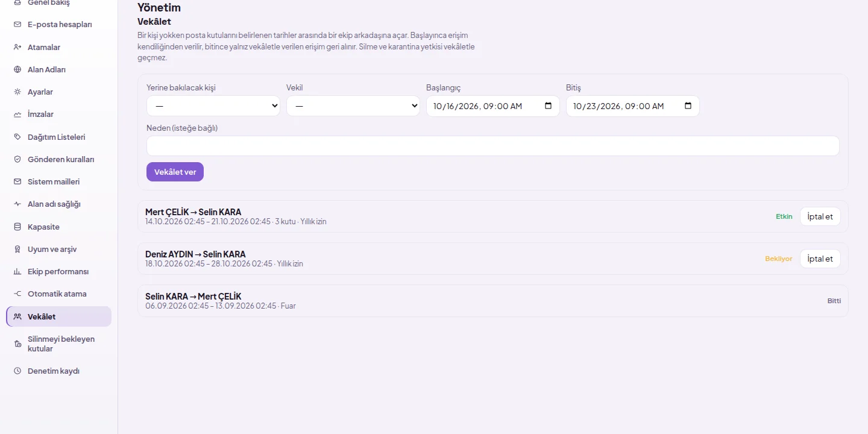The width and height of the screenshot is (868, 434).
Task: Click the Bekliyor status label
Action: pos(779,259)
